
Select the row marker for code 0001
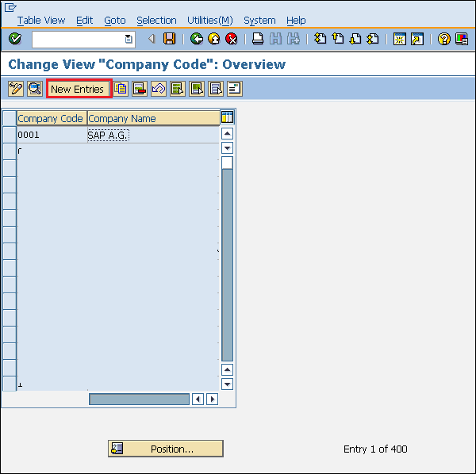10,135
